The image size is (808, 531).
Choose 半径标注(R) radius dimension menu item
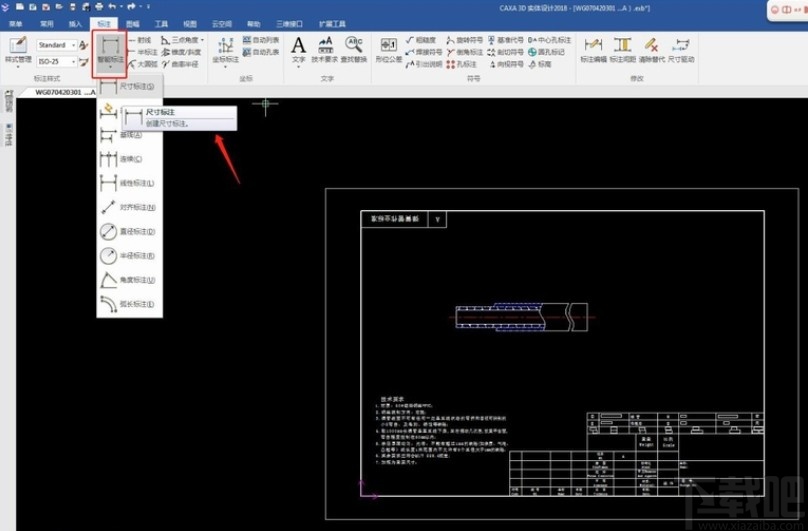pyautogui.click(x=129, y=256)
